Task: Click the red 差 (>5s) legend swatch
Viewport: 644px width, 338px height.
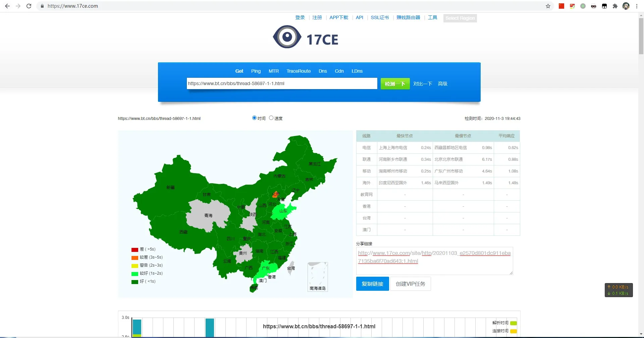Action: pos(135,250)
